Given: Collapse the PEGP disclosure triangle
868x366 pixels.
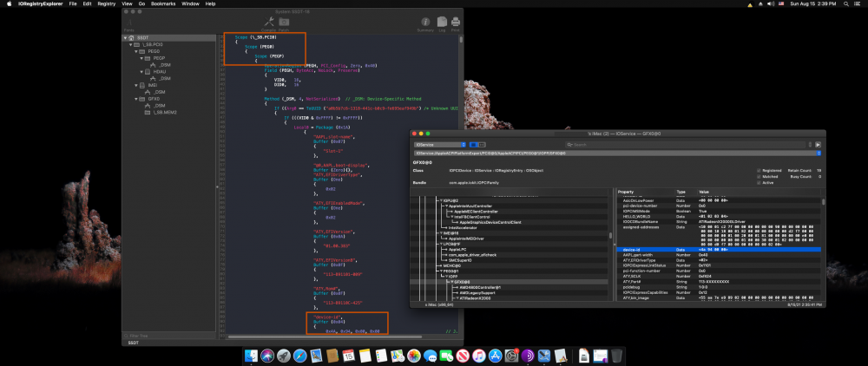Looking at the screenshot, I should tap(142, 57).
